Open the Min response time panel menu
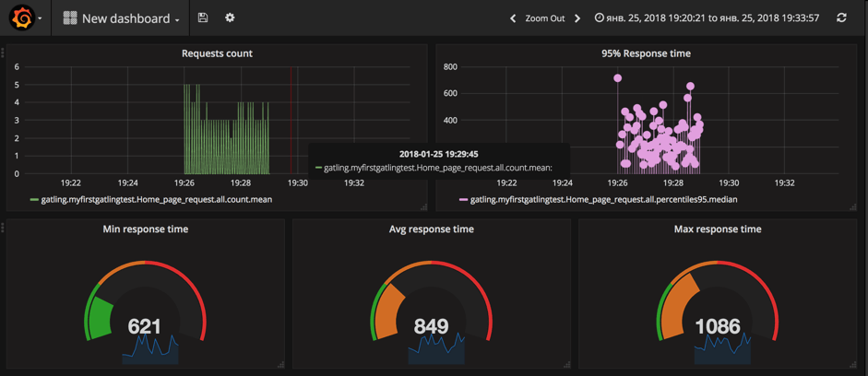This screenshot has width=868, height=376. point(146,229)
